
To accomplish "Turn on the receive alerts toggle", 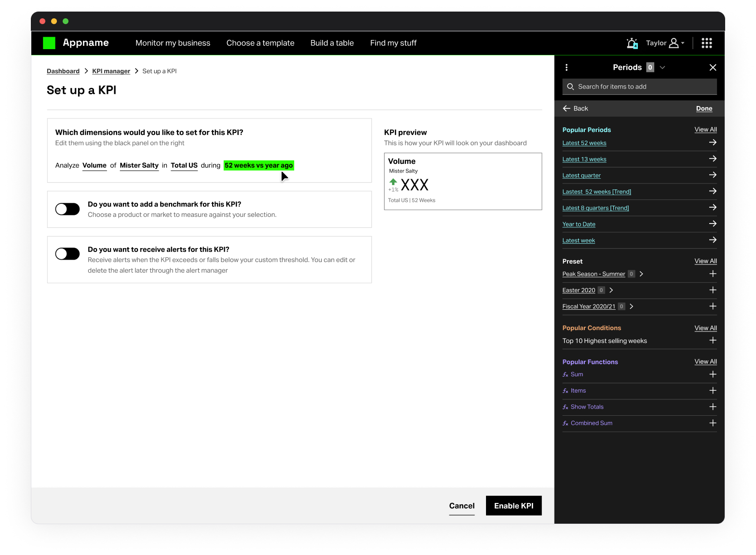I will pos(67,254).
